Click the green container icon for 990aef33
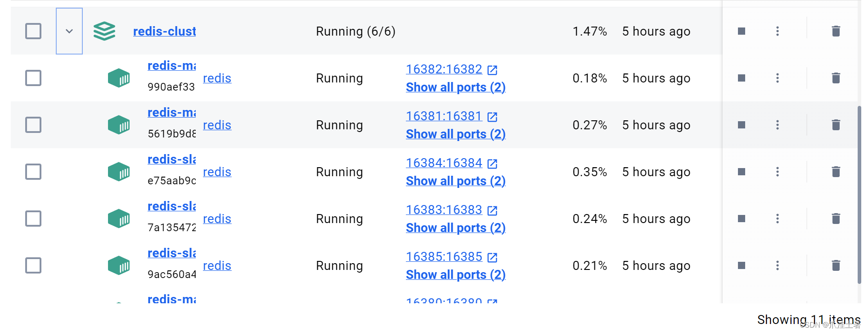Screen dimensions: 868x333 pyautogui.click(x=119, y=78)
